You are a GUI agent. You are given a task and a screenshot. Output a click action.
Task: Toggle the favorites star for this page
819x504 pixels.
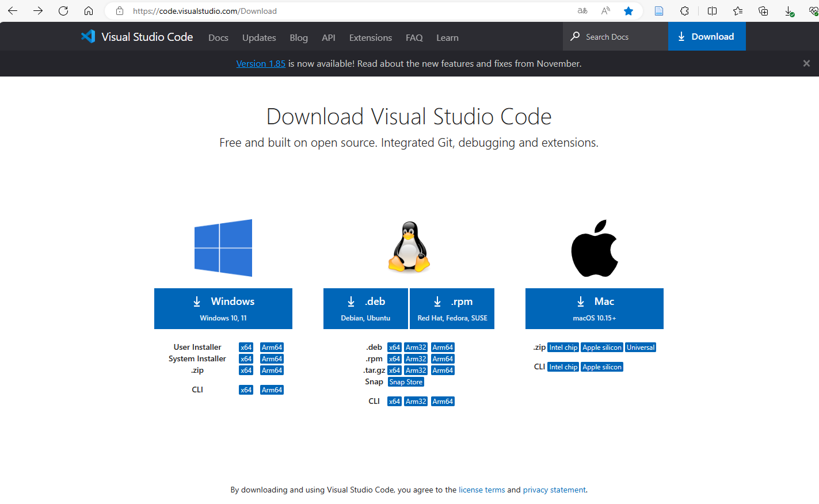[x=628, y=11]
